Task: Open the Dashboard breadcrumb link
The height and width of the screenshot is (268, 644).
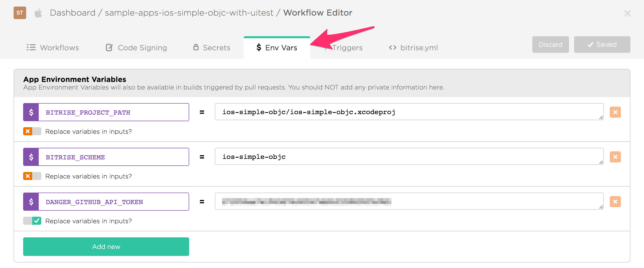Action: coord(73,13)
